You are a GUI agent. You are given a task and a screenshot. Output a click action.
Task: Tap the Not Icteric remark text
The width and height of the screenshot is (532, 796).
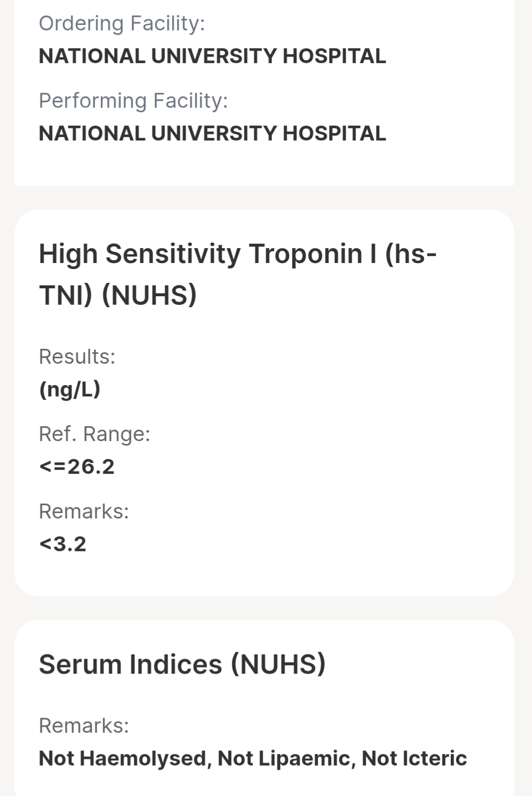click(414, 759)
